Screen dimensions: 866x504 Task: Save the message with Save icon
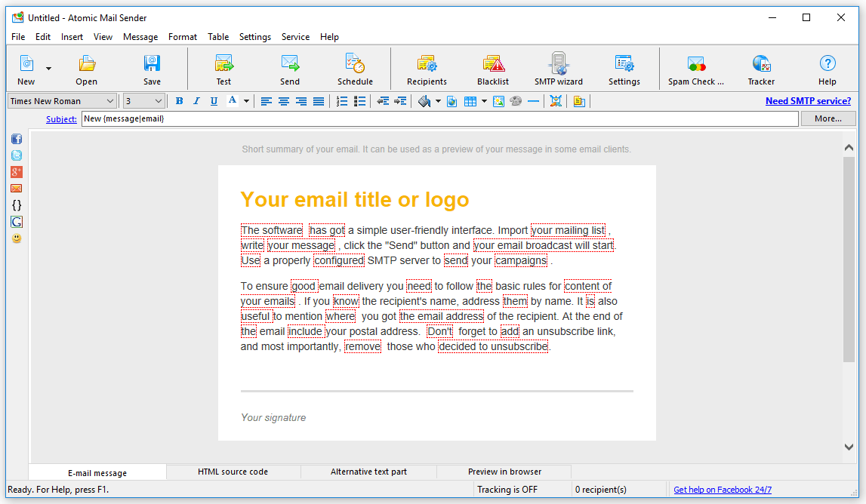coord(152,63)
